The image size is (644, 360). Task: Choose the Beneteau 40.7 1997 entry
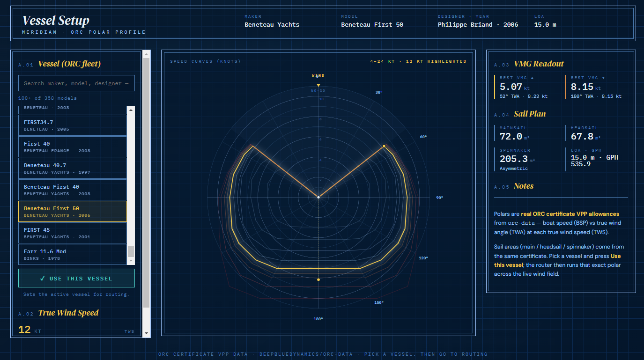[x=73, y=168]
